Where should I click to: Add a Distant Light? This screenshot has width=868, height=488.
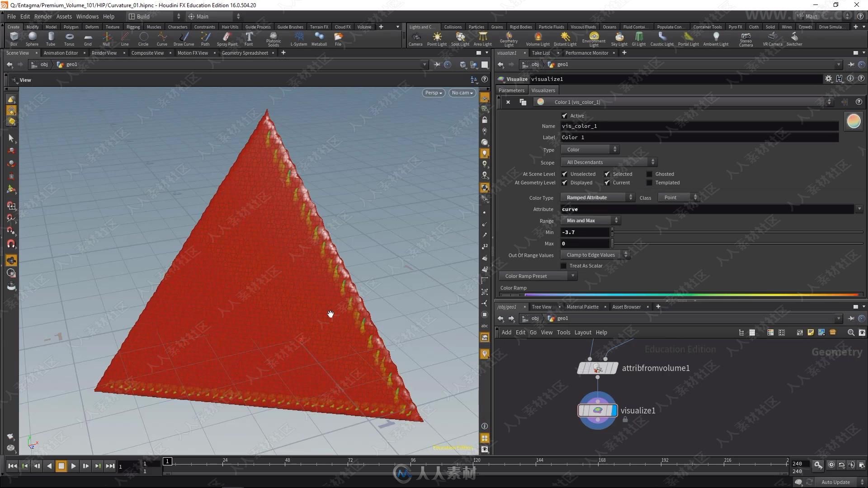565,39
